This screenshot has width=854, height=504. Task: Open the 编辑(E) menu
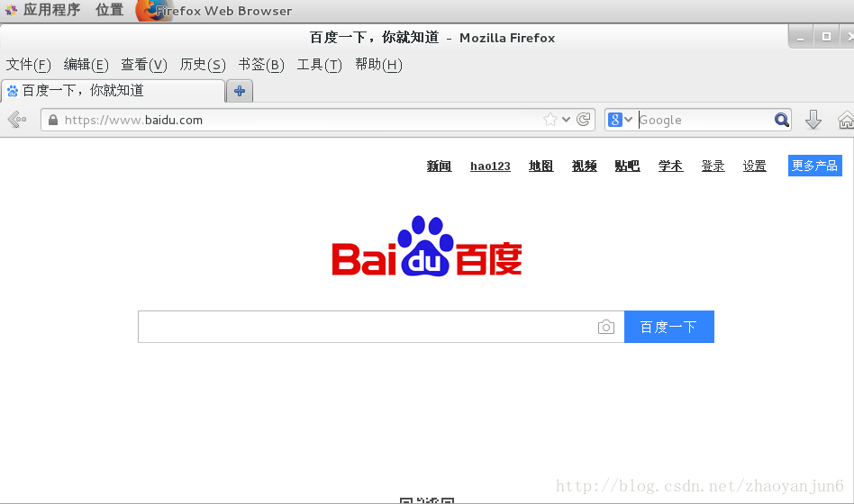86,65
